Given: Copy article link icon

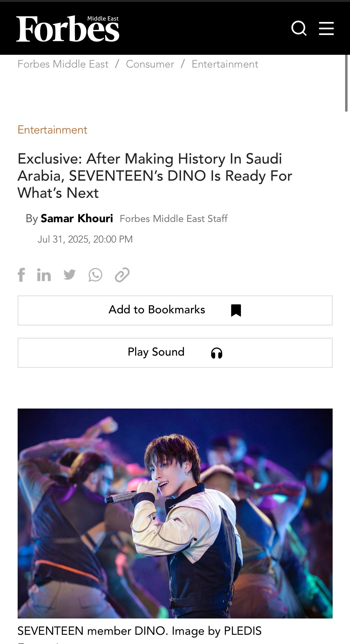Looking at the screenshot, I should point(122,275).
